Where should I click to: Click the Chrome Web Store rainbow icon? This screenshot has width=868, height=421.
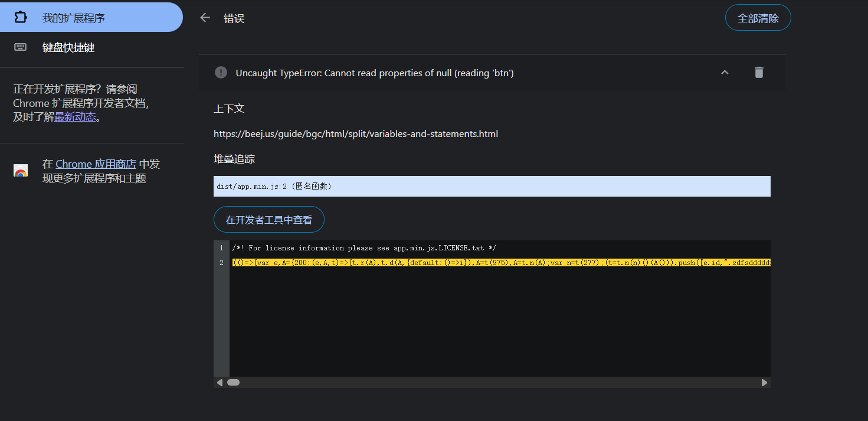click(x=21, y=171)
